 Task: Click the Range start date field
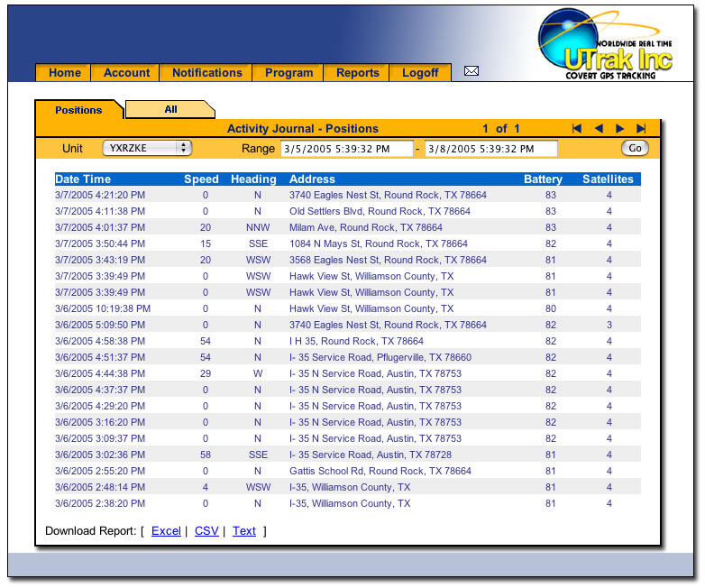click(x=346, y=149)
